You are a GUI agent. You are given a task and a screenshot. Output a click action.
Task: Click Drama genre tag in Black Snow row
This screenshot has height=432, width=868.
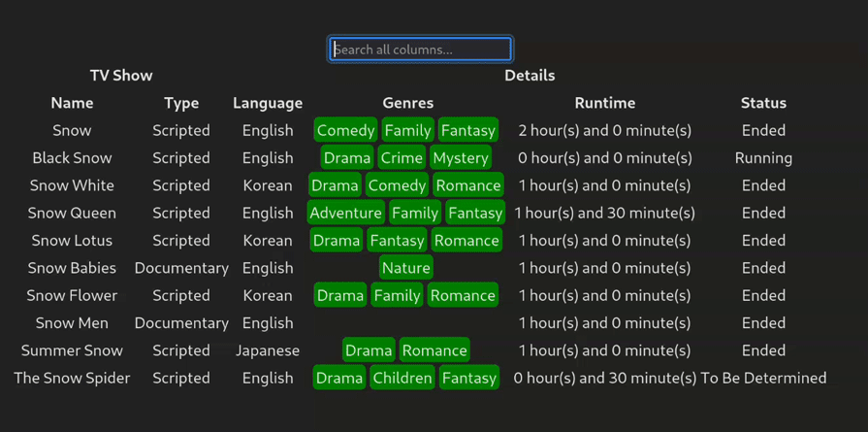(347, 158)
